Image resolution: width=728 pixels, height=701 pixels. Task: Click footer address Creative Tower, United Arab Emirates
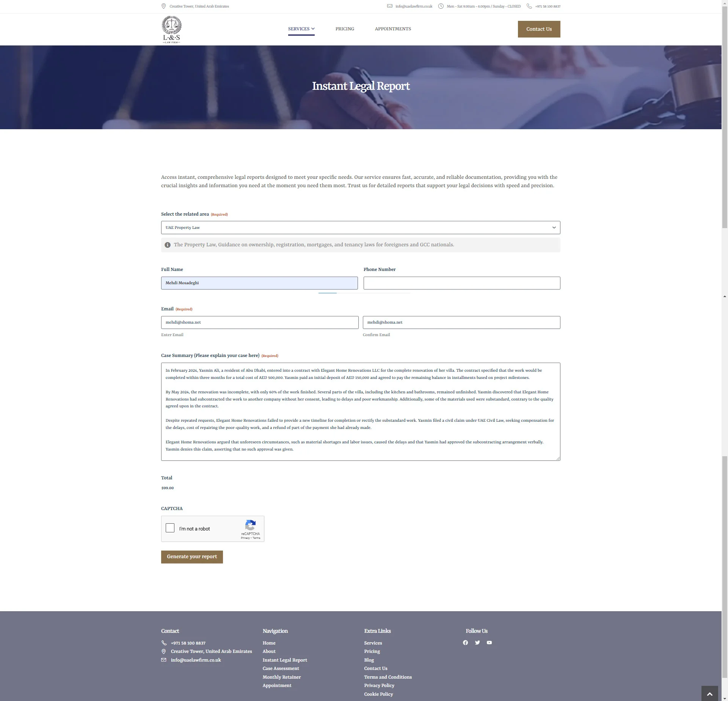[211, 651]
